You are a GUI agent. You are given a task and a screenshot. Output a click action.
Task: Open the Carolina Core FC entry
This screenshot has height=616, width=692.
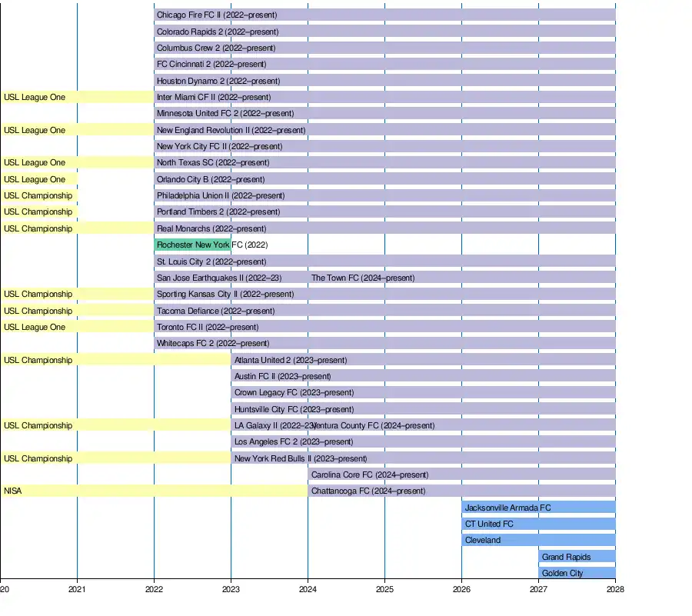370,475
